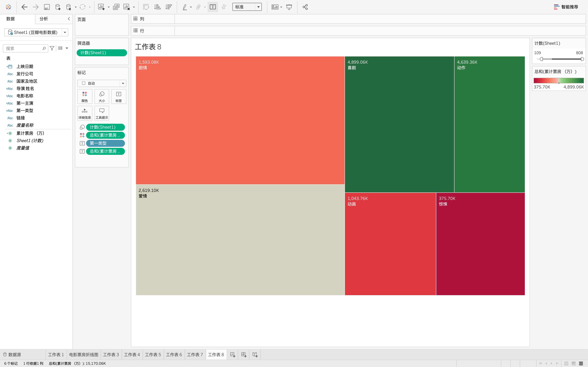Click the add new data source icon
Screen dimensions: 588x367
coord(58,7)
